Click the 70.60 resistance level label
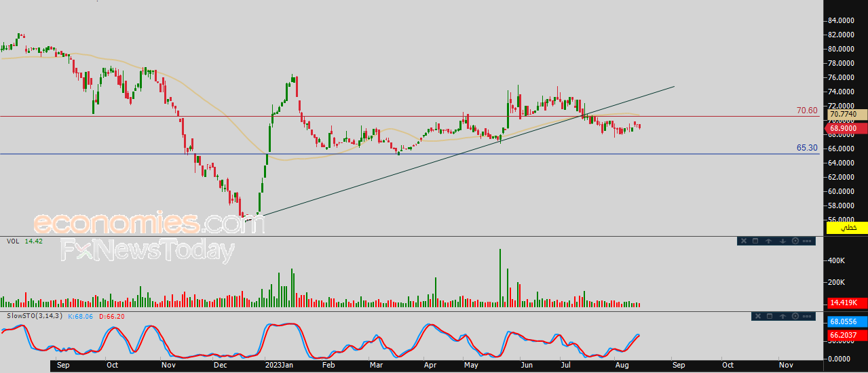This screenshot has width=868, height=373. tap(806, 110)
